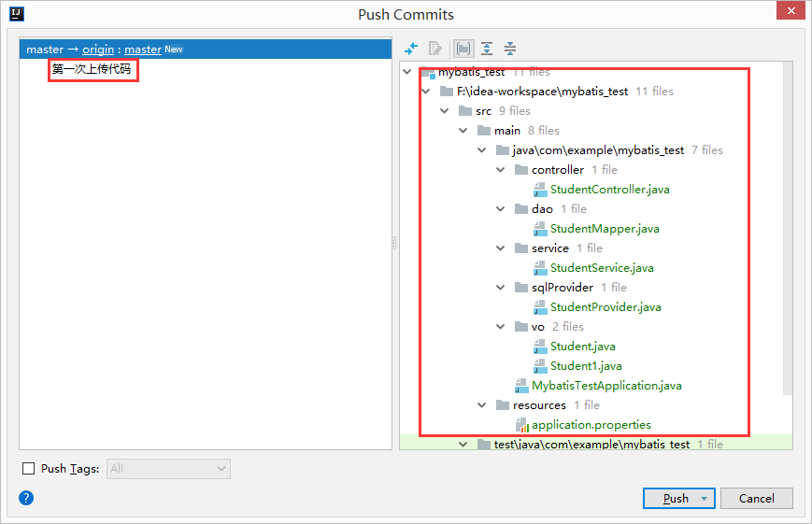Image resolution: width=812 pixels, height=524 pixels.
Task: Open the Push Tags dropdown
Action: (x=168, y=469)
